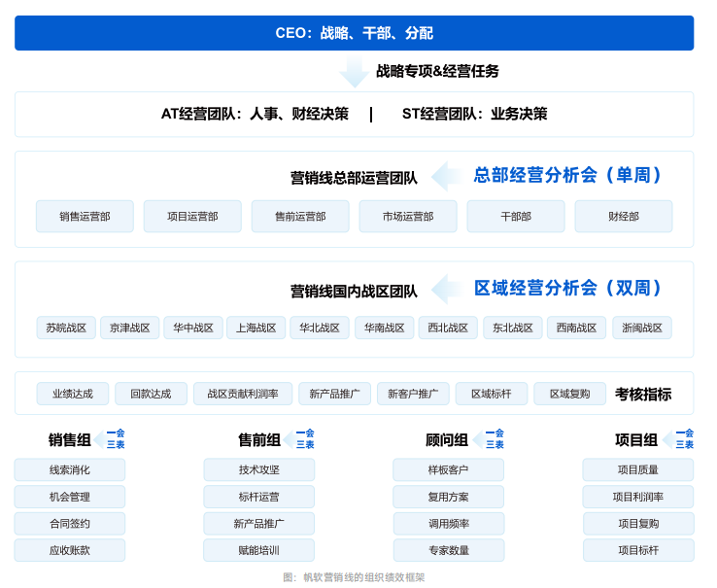Select the 回款达成 indicator
Image resolution: width=717 pixels, height=588 pixels.
pos(151,394)
